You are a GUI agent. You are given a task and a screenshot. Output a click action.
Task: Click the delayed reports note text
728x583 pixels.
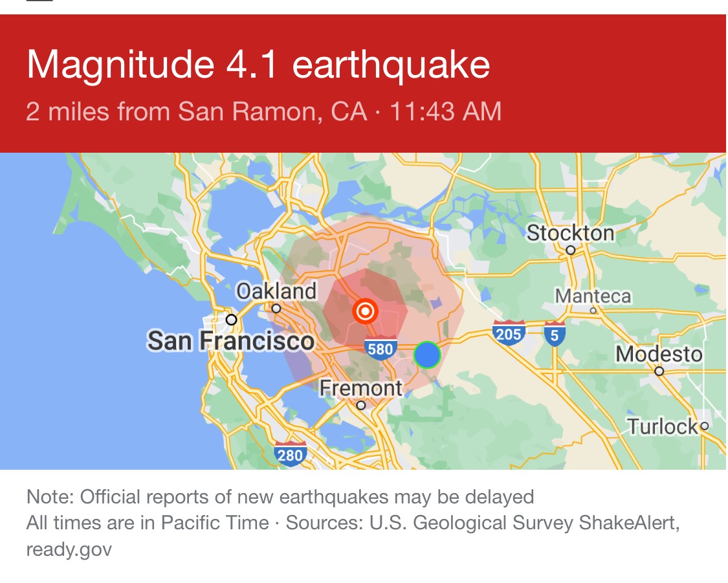point(280,497)
